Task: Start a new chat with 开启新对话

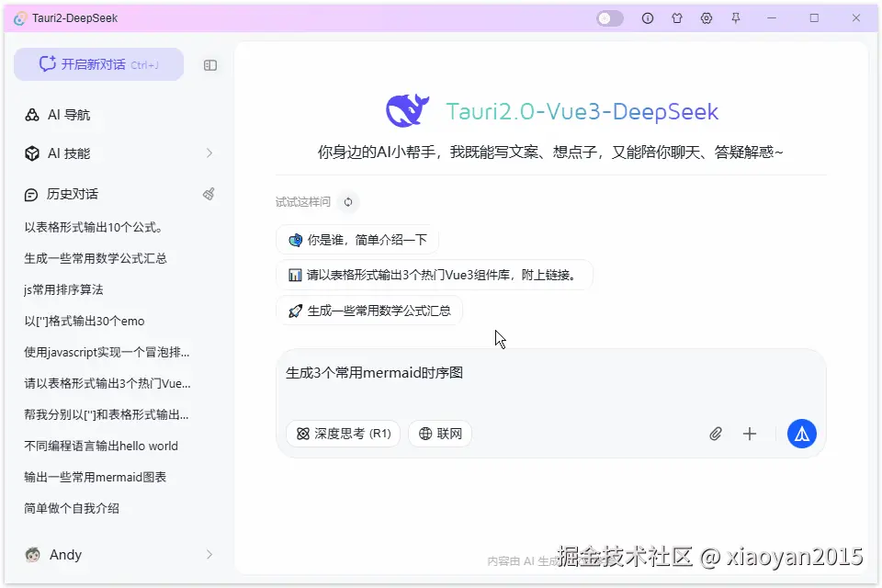Action: 99,64
